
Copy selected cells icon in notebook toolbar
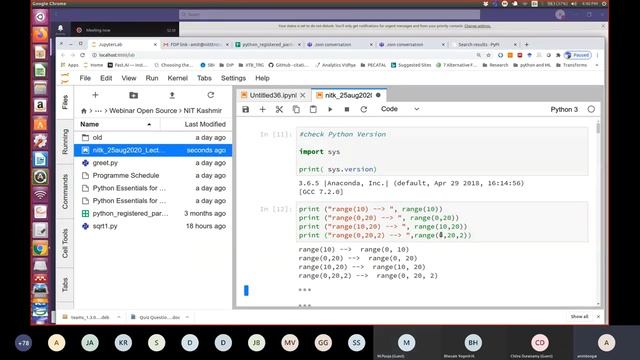pyautogui.click(x=296, y=109)
